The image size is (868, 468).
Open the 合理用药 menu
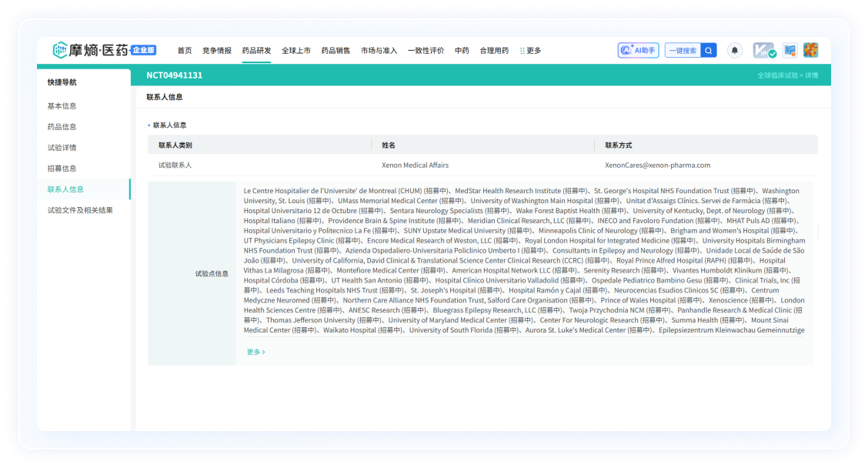tap(494, 50)
